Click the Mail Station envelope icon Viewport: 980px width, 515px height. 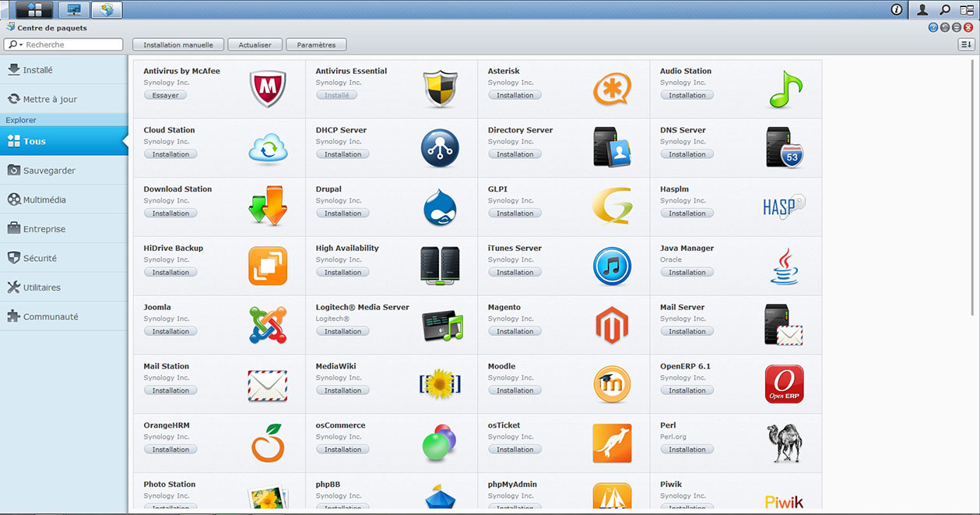268,385
